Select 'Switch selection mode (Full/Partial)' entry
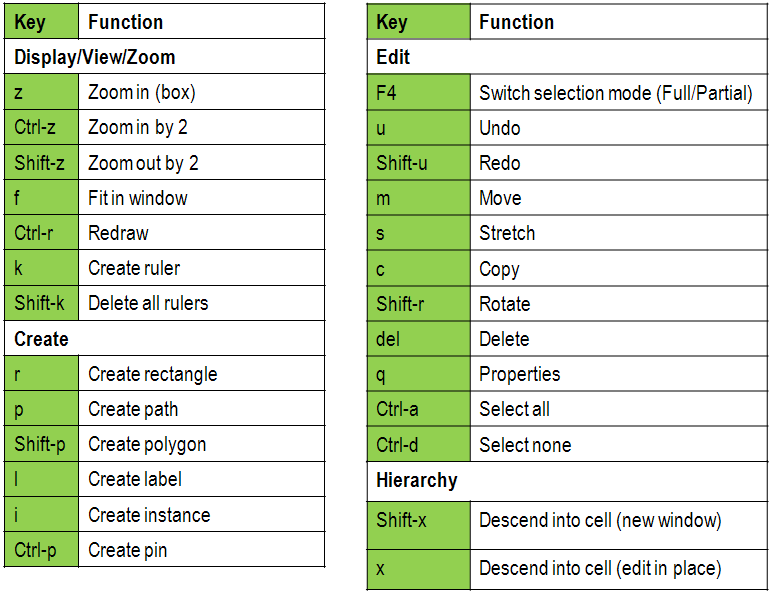Screen dimensions: 777x598 (x=615, y=93)
